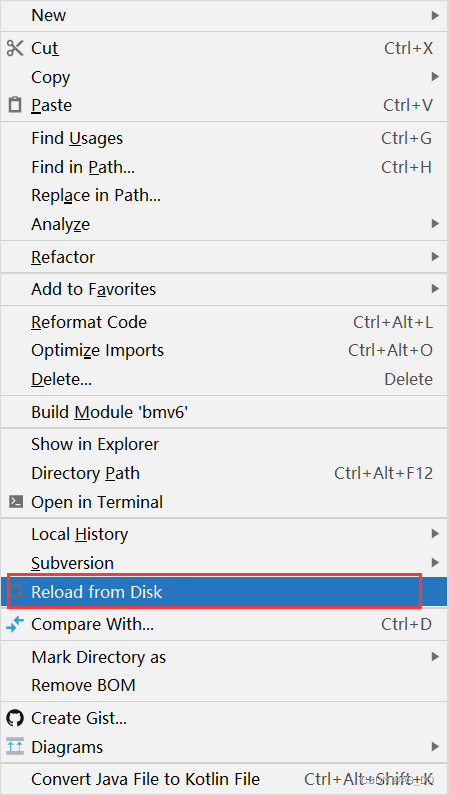This screenshot has height=795, width=449.
Task: Click the Diagrams icon
Action: [x=15, y=747]
